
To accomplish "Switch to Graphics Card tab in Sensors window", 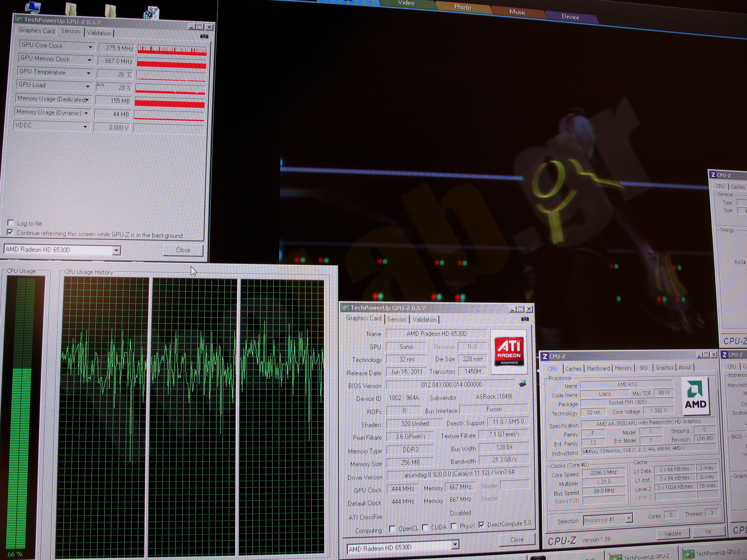I will point(37,30).
